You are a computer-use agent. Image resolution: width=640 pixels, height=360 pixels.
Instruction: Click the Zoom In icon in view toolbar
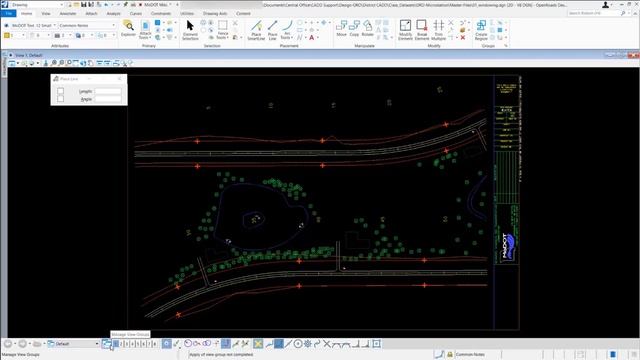(53, 63)
